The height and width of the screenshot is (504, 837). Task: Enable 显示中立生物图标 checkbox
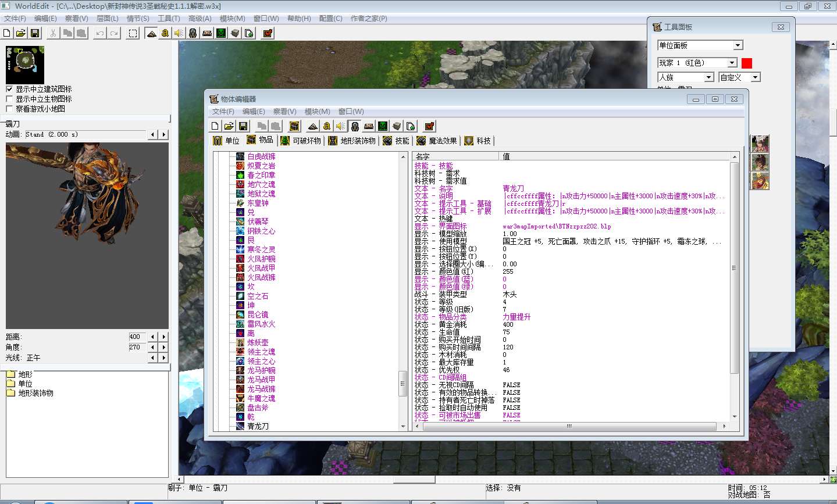(x=9, y=99)
